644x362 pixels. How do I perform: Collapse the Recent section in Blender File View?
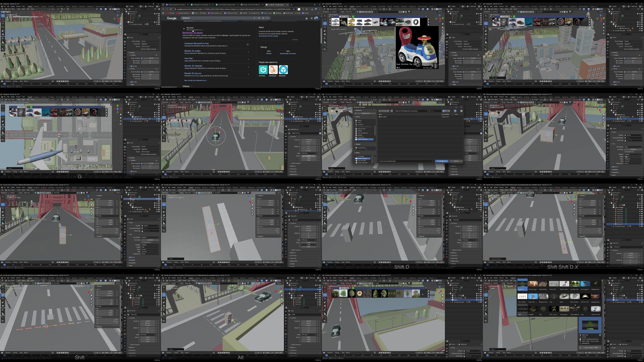355,153
